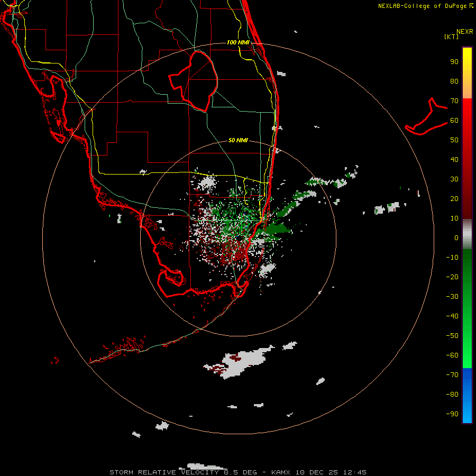Click the "[KT]" units label
Image resolution: width=476 pixels, height=476 pixels.
tap(452, 36)
